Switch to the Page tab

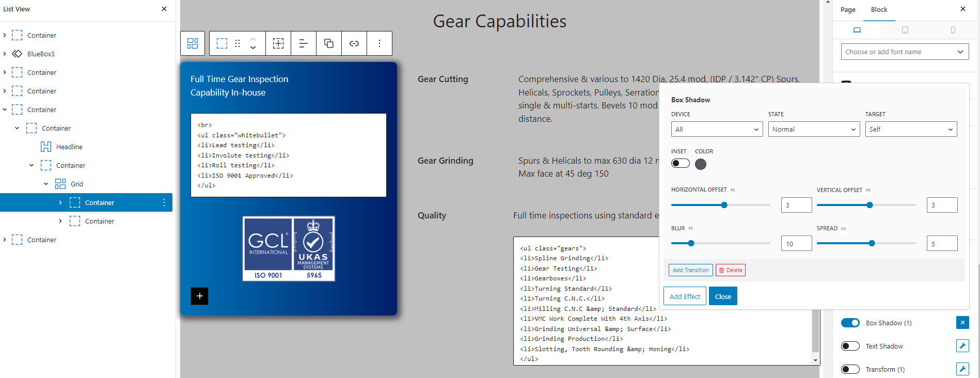point(848,10)
